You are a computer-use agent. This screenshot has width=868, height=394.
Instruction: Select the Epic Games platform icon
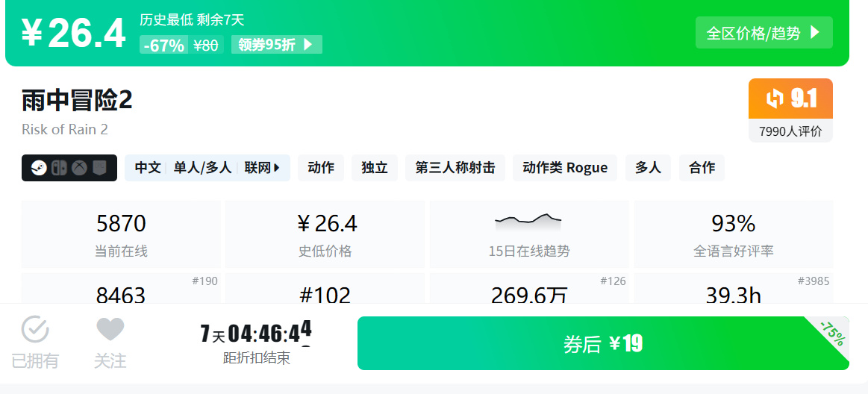tap(100, 168)
